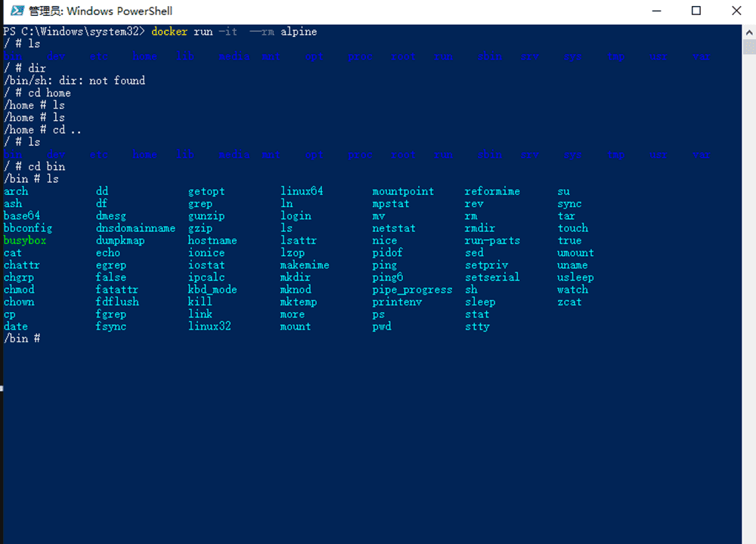Click the kbd_mode entry in listing
The width and height of the screenshot is (756, 544).
click(x=212, y=289)
